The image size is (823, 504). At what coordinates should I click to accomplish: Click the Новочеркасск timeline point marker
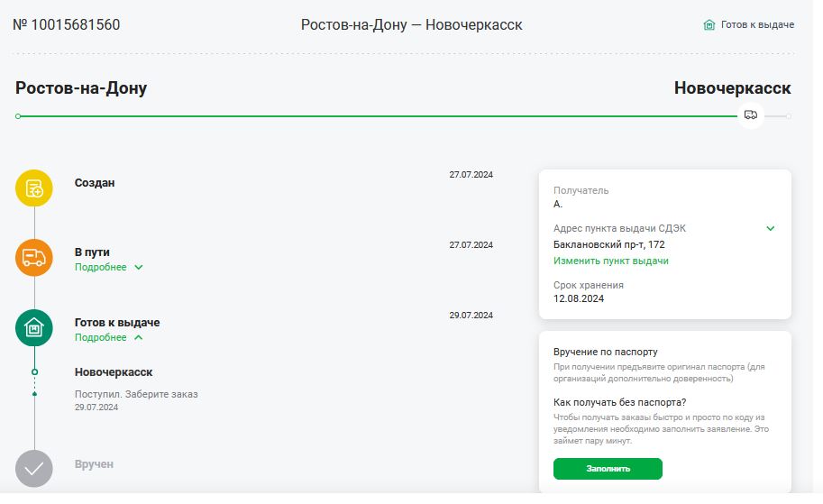[x=34, y=371]
